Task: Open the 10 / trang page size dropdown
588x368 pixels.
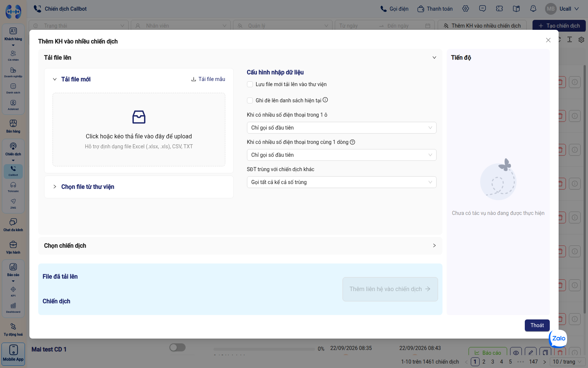Action: click(x=568, y=362)
